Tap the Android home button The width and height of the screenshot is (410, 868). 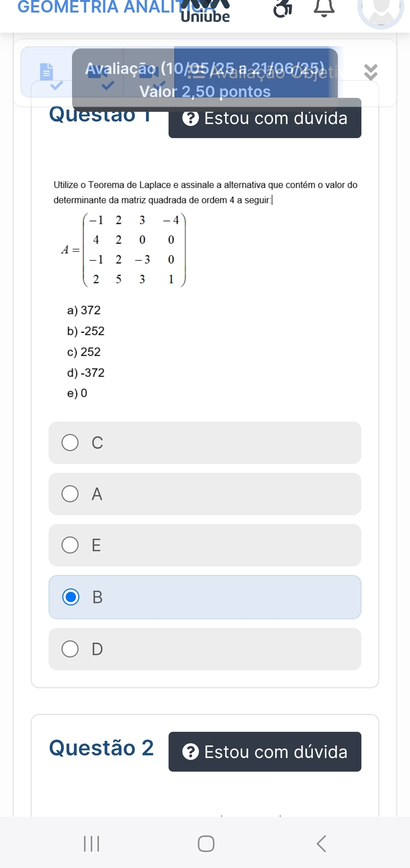[206, 844]
